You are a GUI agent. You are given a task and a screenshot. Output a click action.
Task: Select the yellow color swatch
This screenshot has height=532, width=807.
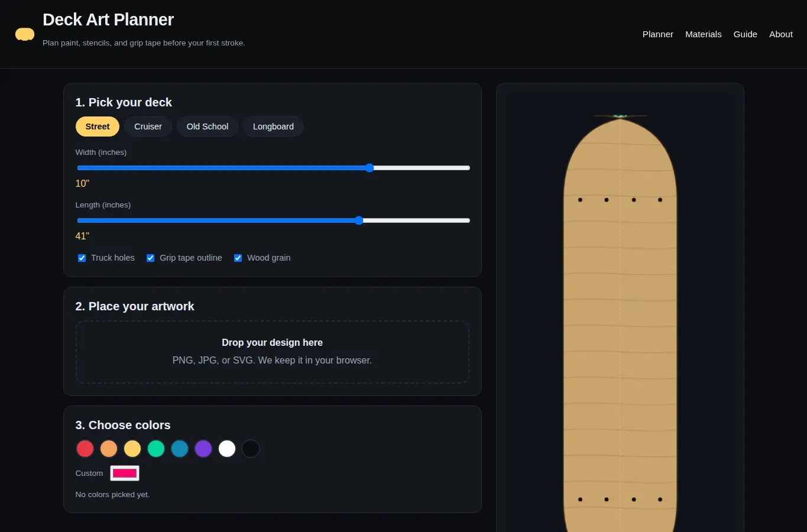[132, 449]
